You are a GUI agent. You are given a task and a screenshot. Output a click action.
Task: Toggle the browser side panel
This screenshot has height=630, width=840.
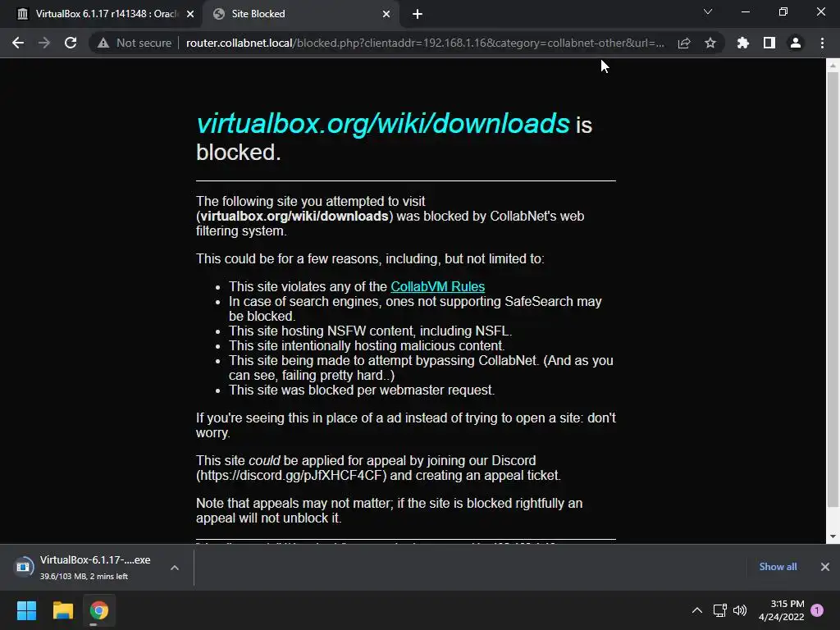(x=769, y=43)
